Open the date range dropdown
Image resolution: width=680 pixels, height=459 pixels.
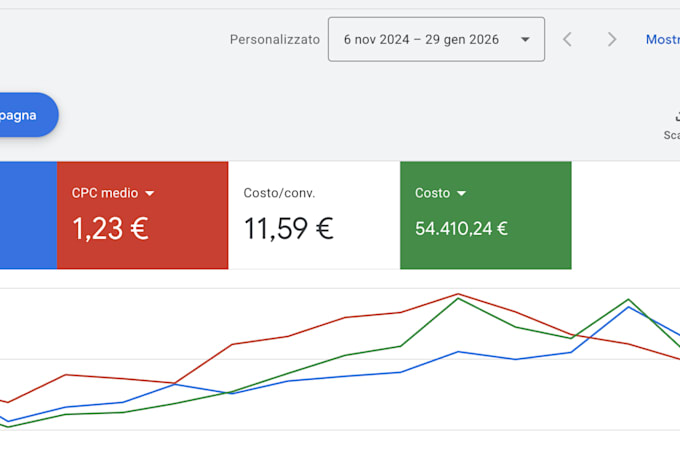pos(436,39)
